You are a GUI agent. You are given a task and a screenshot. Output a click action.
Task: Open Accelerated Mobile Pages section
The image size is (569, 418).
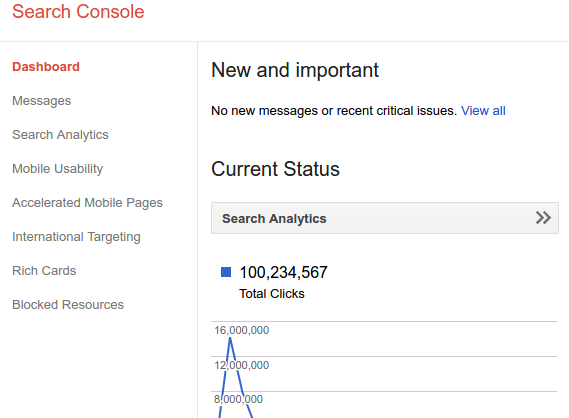pos(87,203)
